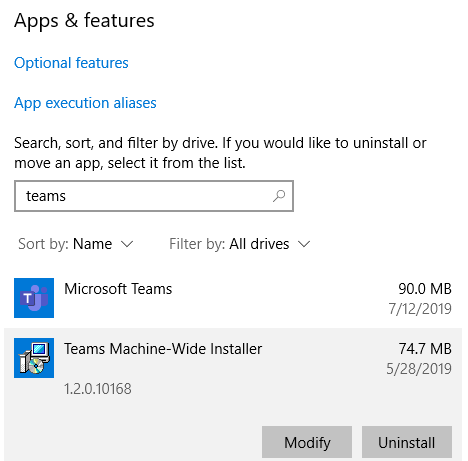Open the Filter by All drives dropdown

tap(240, 244)
